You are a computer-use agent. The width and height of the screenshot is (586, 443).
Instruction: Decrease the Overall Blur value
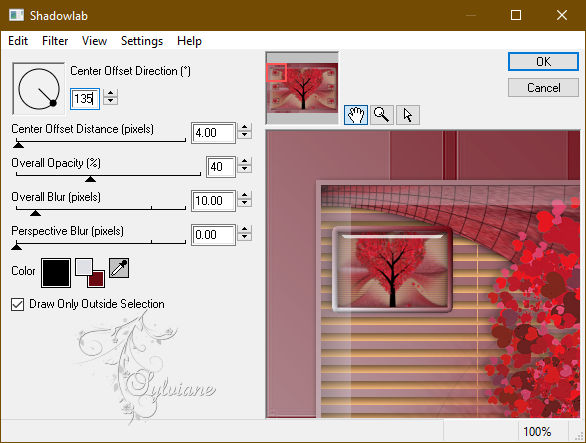coord(244,204)
